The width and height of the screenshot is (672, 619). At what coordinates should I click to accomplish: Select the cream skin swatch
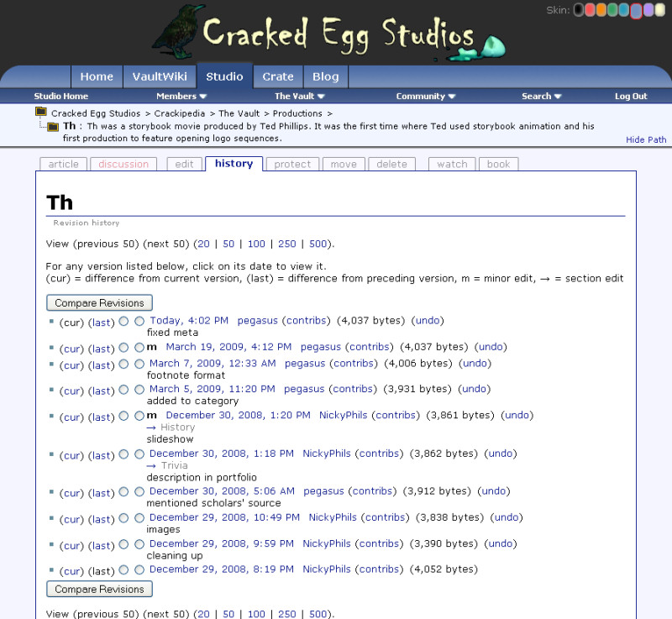click(x=660, y=10)
